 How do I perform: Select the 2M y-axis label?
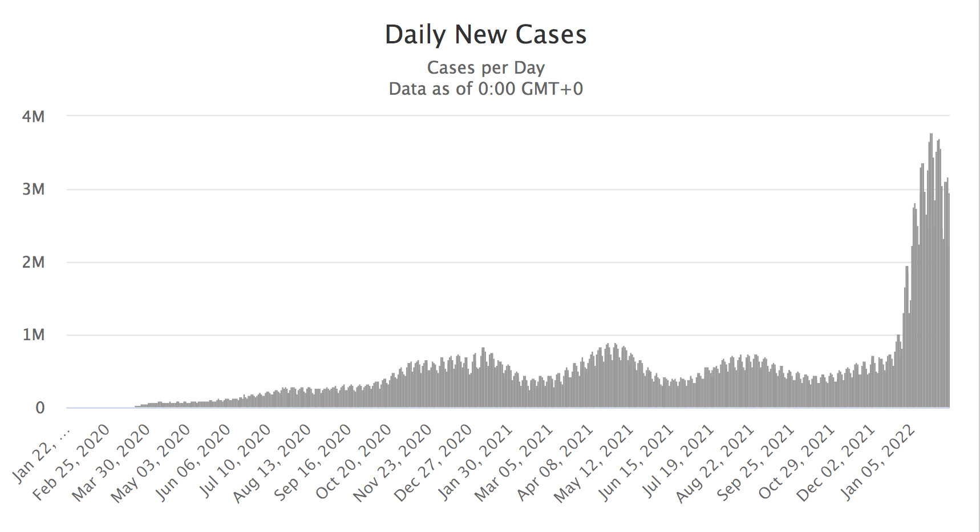pos(33,263)
